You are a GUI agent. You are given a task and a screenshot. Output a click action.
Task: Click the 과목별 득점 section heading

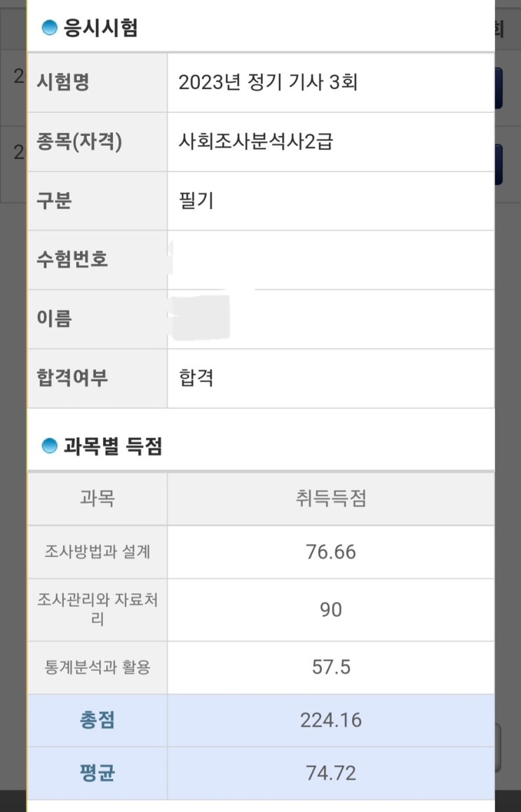pyautogui.click(x=113, y=446)
